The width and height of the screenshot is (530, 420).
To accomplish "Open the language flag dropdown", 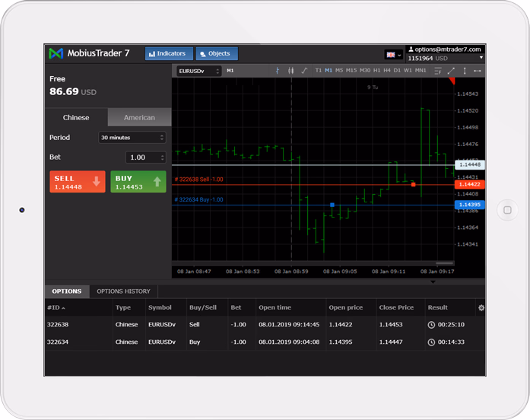I will pos(394,55).
